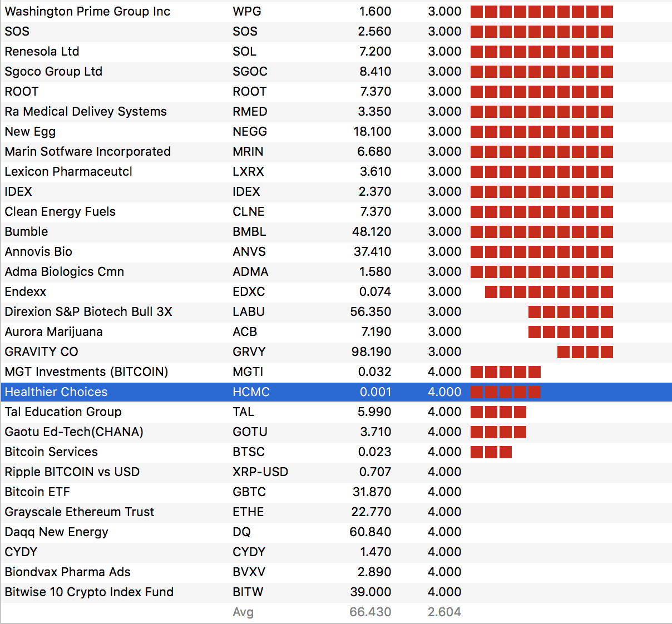The width and height of the screenshot is (672, 624).
Task: Select the Bitwise 10 Crypto Index Fund row
Action: tap(89, 592)
